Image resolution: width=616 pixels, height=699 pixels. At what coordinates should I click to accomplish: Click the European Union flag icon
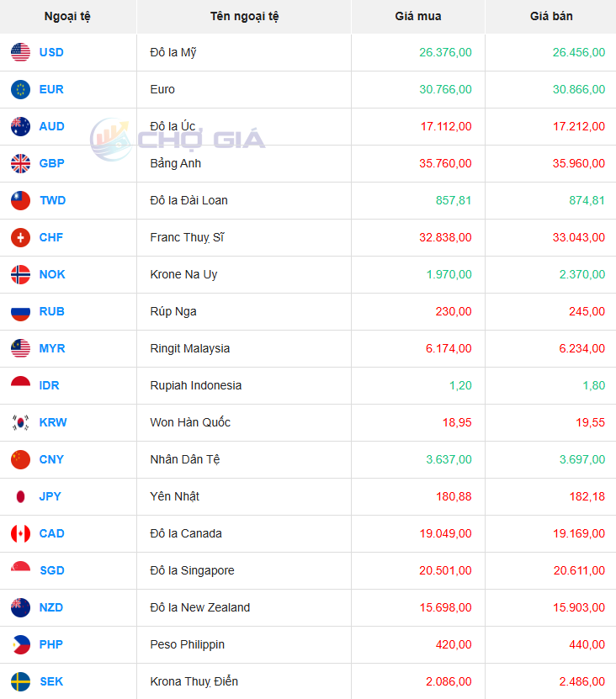tap(20, 89)
